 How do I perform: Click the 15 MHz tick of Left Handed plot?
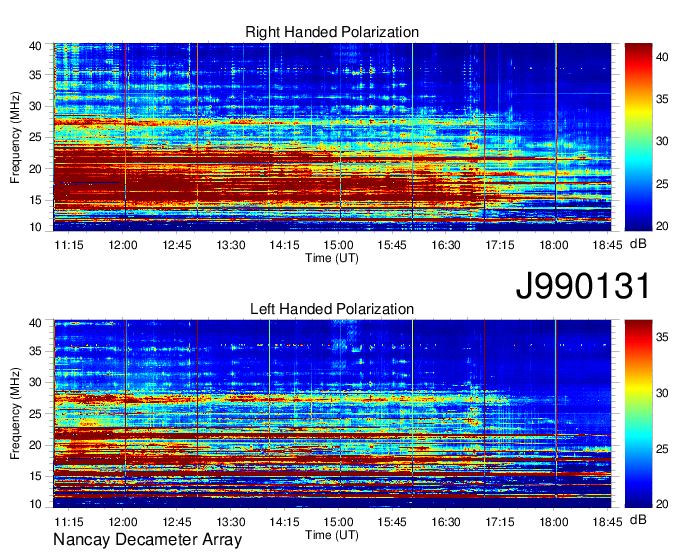coord(35,476)
